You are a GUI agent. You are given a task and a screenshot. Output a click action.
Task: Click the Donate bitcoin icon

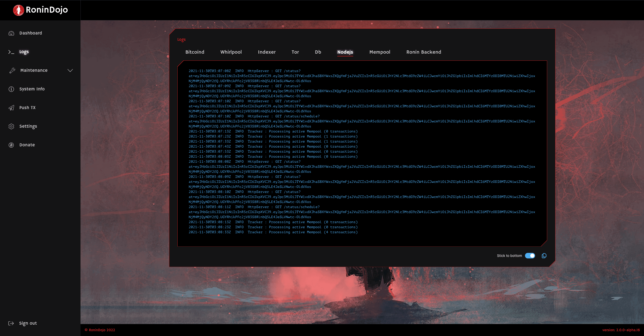pos(11,145)
